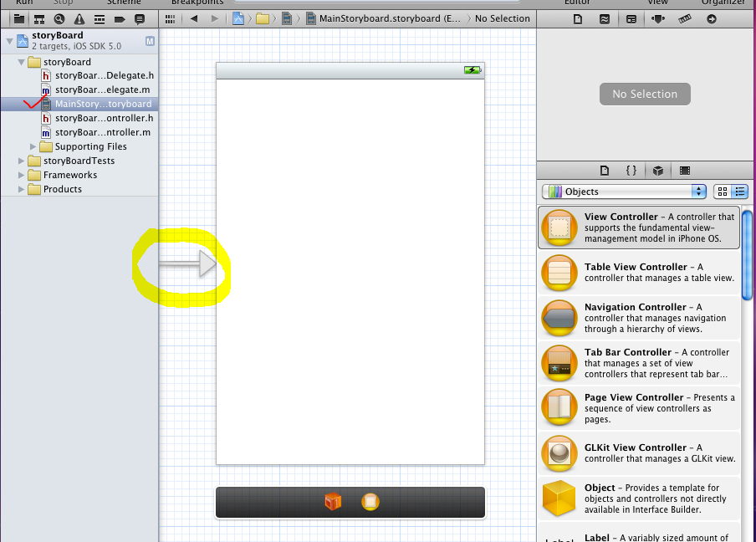Screen dimensions: 756x542
Task: Select Page View Controller object
Action: (x=639, y=408)
